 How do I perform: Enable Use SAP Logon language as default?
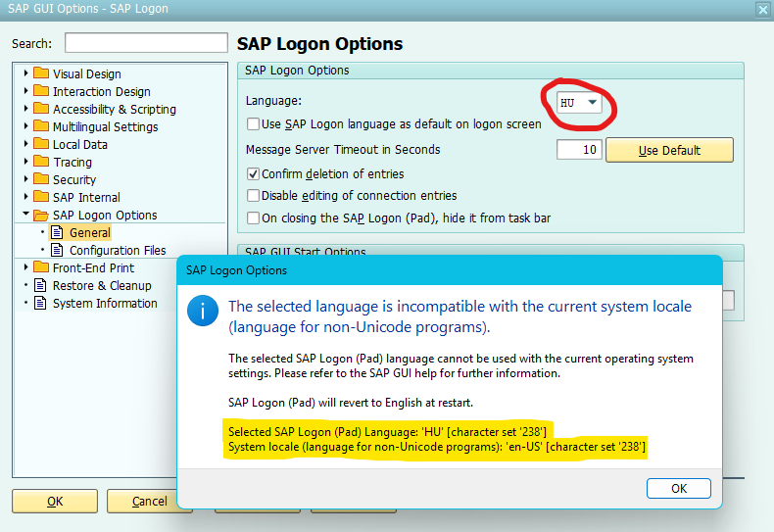[253, 123]
